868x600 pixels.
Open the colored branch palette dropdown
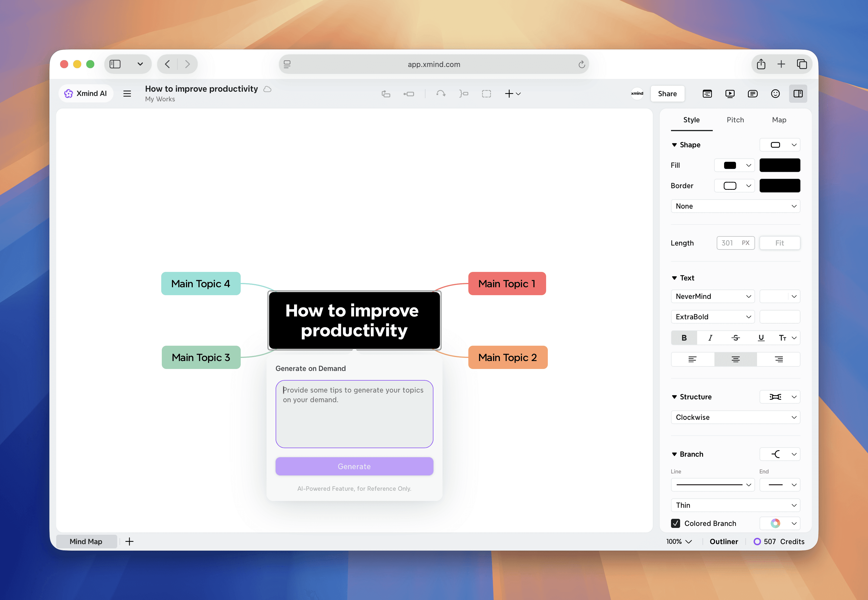tap(780, 523)
